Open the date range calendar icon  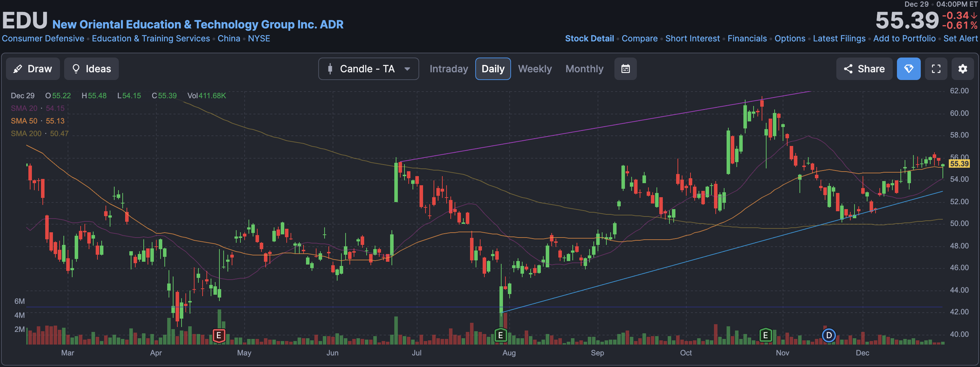(x=625, y=69)
